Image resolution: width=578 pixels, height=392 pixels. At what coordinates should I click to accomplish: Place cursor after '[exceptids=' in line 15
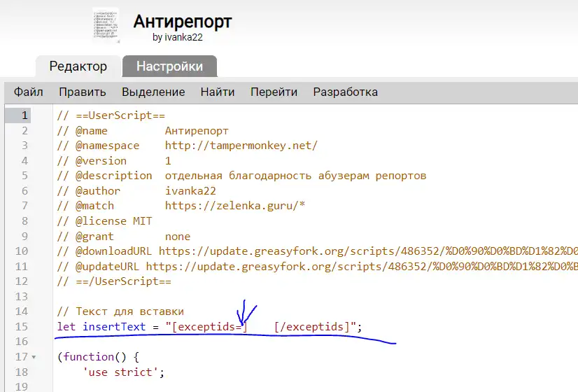coord(241,327)
